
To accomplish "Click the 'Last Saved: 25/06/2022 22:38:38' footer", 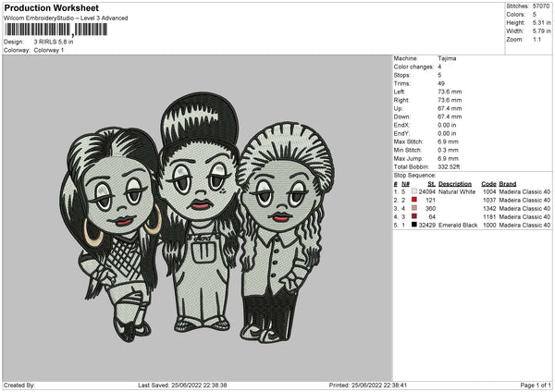I will pyautogui.click(x=182, y=385).
